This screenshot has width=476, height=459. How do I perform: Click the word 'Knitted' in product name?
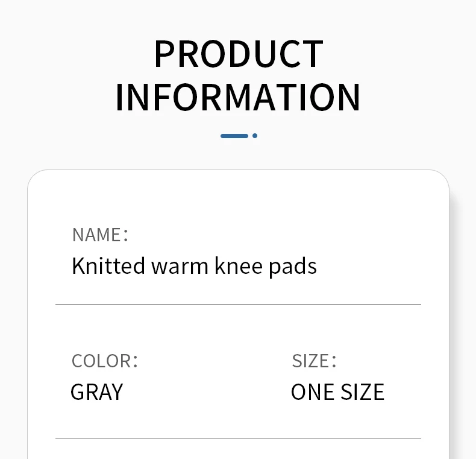point(108,265)
